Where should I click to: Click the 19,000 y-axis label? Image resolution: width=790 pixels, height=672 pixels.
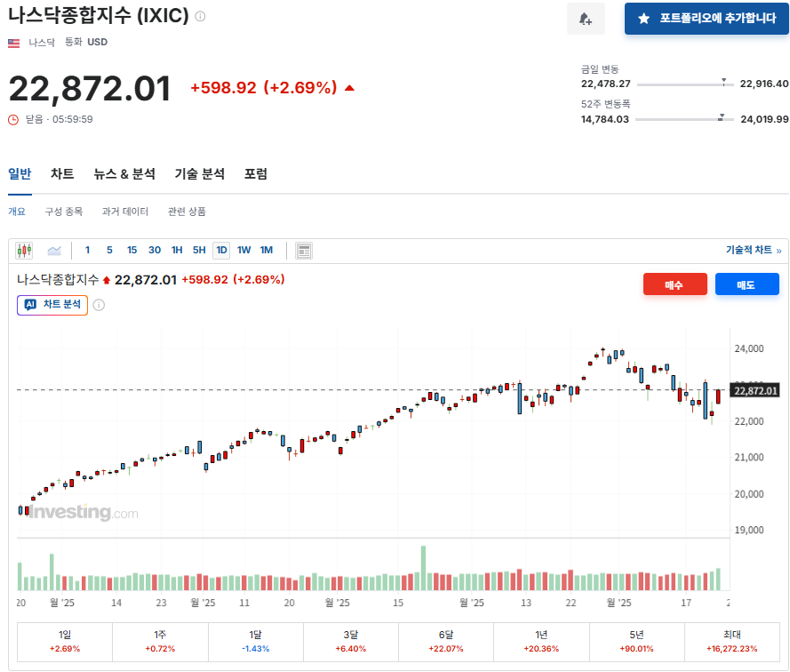(749, 531)
